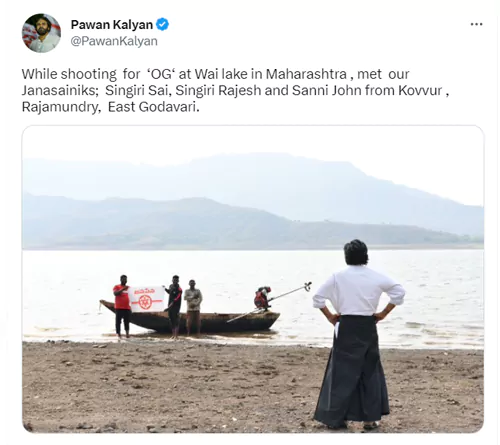Click the man in red shirt
The height and width of the screenshot is (445, 500).
pos(122,306)
